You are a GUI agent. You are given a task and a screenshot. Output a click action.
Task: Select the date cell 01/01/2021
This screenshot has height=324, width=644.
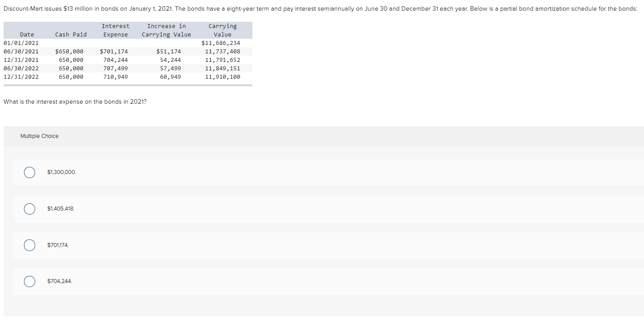pos(21,43)
